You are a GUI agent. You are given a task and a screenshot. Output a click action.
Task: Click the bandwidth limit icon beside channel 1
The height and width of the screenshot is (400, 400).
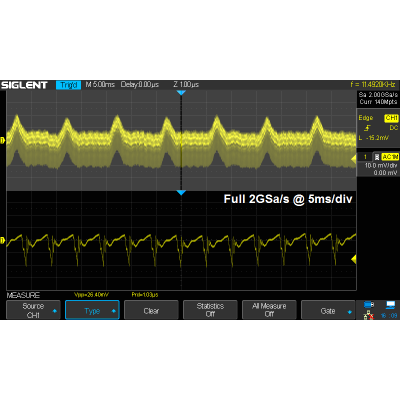[377, 157]
